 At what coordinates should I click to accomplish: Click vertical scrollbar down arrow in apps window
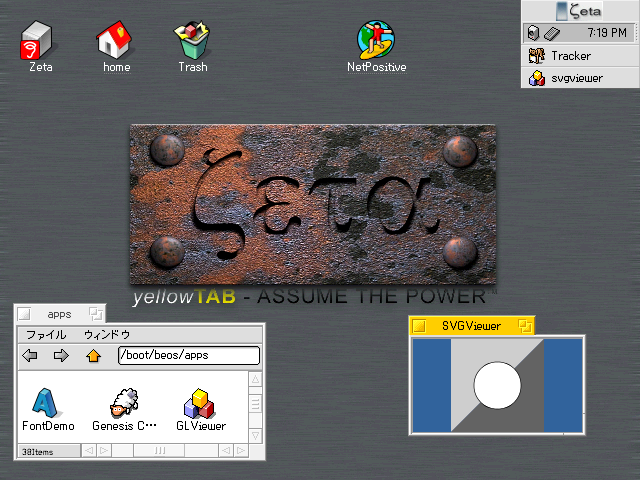[255, 436]
